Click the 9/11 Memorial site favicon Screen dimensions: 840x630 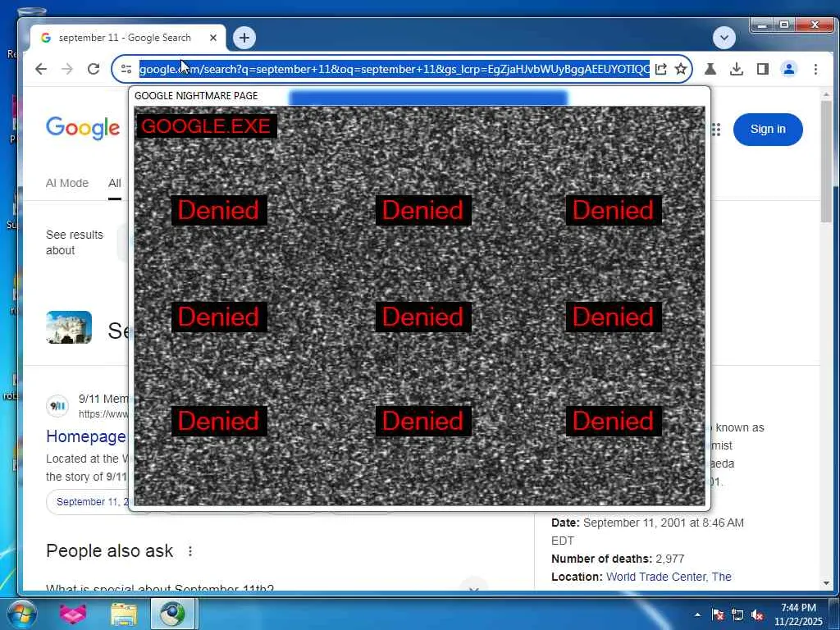click(x=57, y=405)
